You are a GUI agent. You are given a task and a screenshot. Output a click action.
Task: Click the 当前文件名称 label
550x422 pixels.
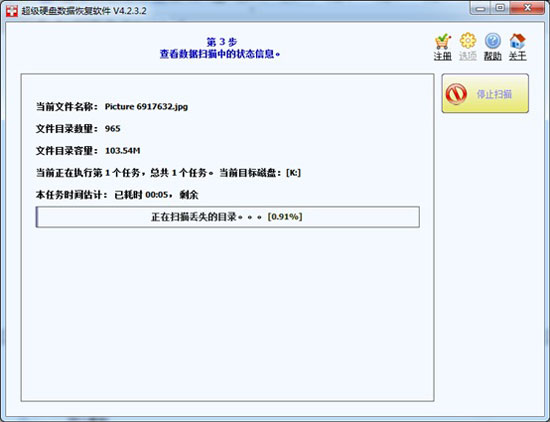click(x=67, y=107)
